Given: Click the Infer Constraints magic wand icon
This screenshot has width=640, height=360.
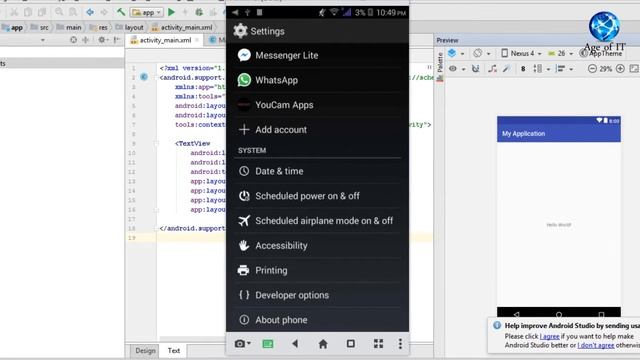Looking at the screenshot, I should [507, 69].
